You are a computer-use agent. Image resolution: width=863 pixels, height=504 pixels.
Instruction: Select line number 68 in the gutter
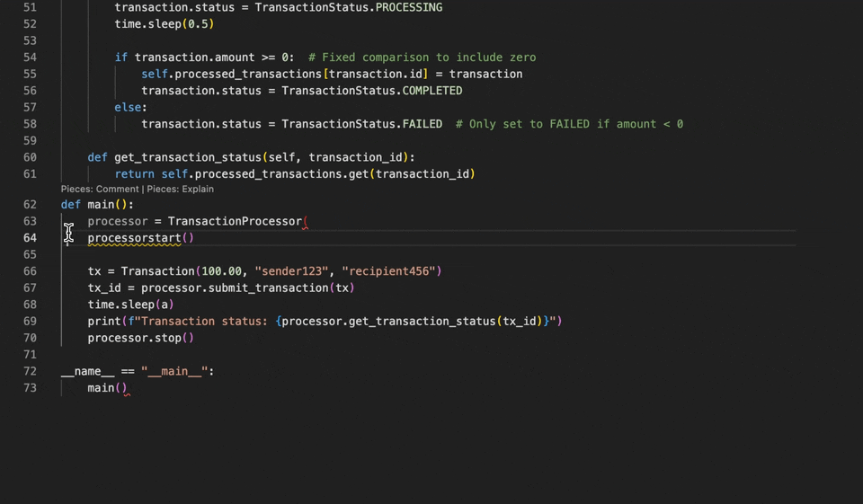tap(30, 305)
